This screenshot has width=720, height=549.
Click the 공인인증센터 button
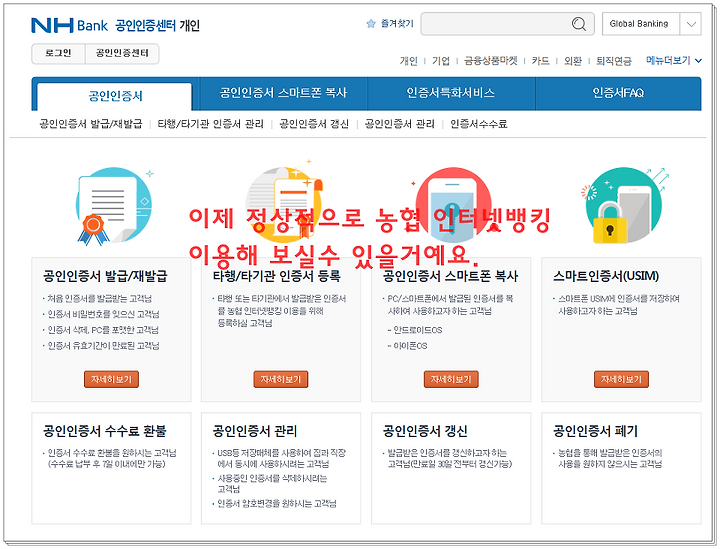tap(122, 53)
